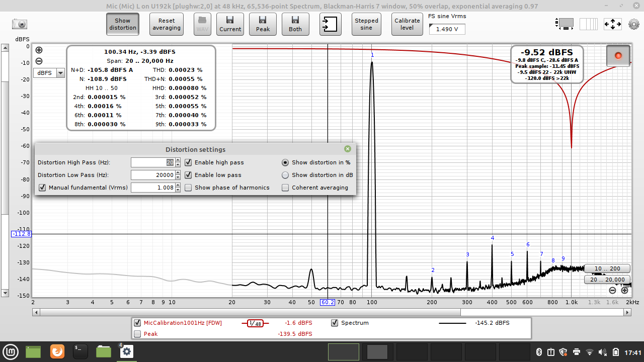
Task: Click the Bluetooth tray icon
Action: pos(538,352)
